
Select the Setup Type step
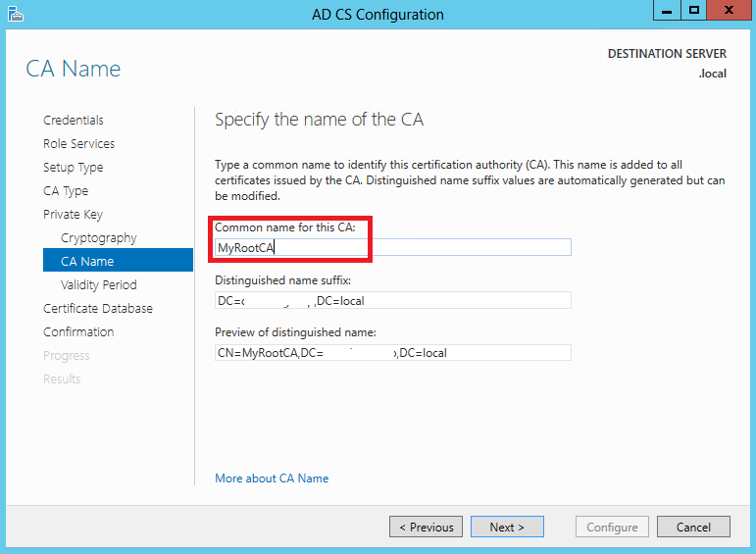74,168
